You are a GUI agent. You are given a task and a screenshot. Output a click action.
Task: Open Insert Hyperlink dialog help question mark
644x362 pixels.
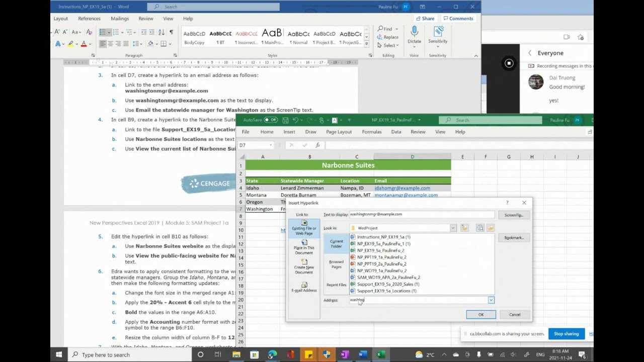pyautogui.click(x=507, y=203)
